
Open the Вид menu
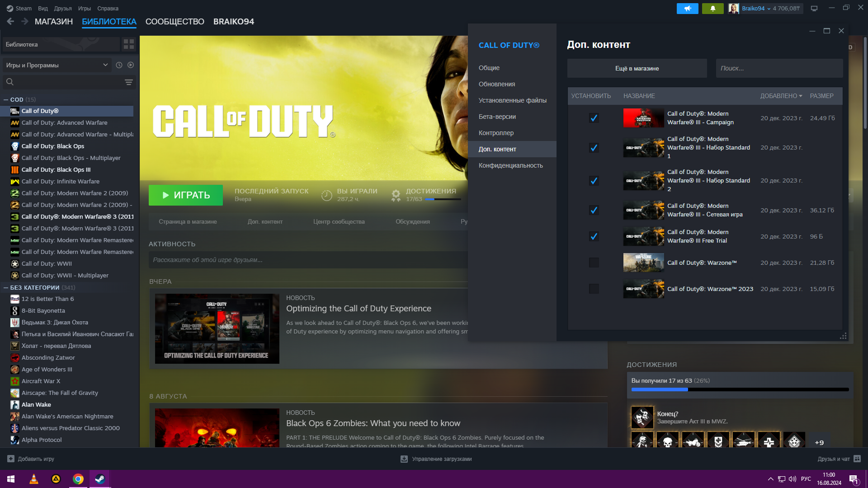[43, 8]
